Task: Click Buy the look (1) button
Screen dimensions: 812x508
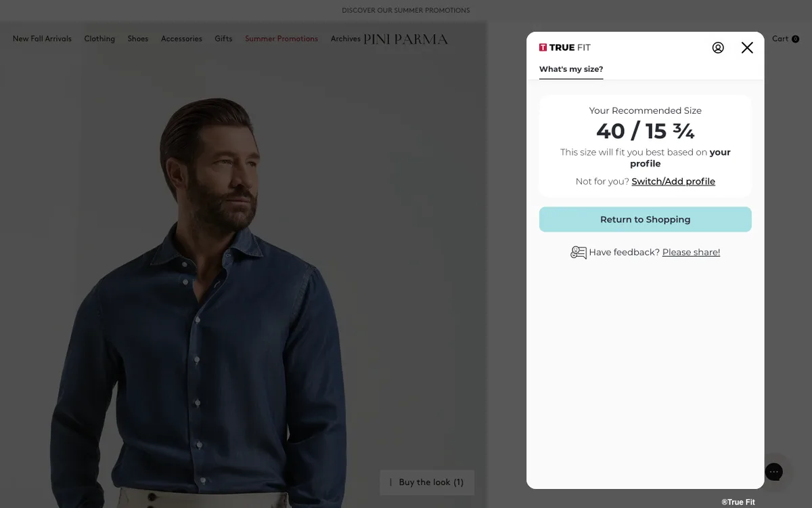Action: (x=427, y=482)
